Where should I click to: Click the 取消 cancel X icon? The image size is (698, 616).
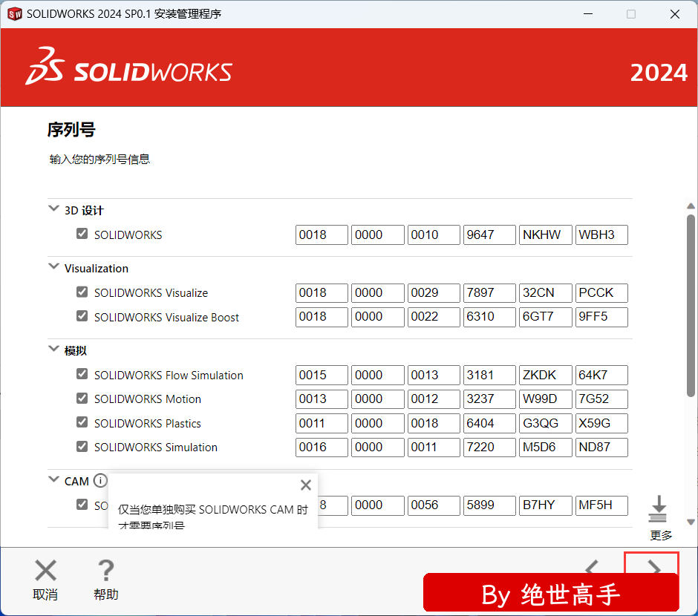pos(45,570)
